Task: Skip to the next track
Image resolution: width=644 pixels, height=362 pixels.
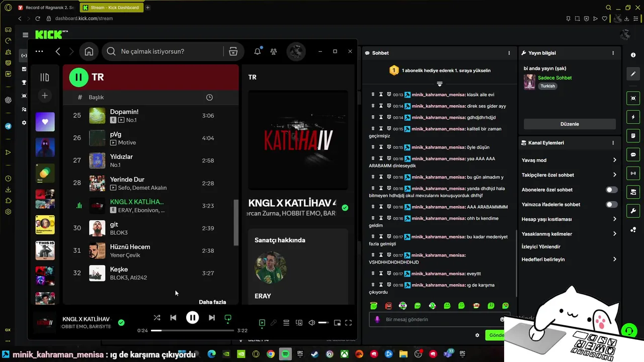Action: click(x=212, y=318)
